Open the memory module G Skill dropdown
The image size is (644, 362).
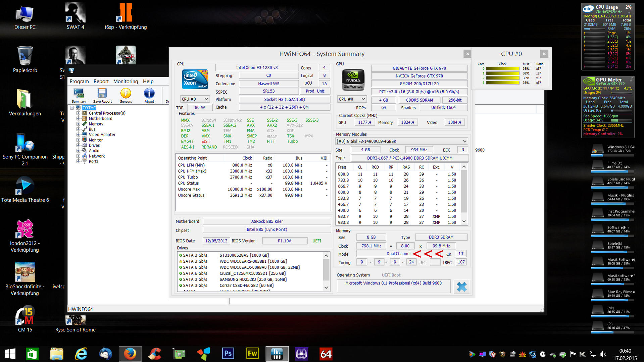pyautogui.click(x=402, y=141)
